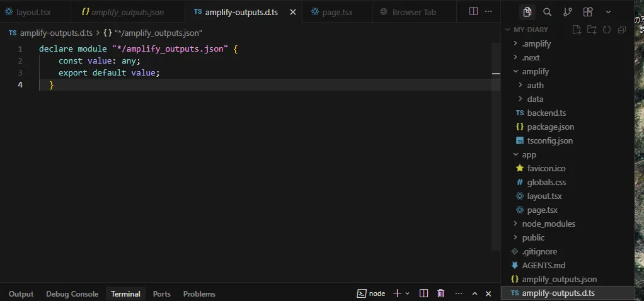Open backend.ts from the explorer
This screenshot has width=644, height=301.
click(546, 113)
